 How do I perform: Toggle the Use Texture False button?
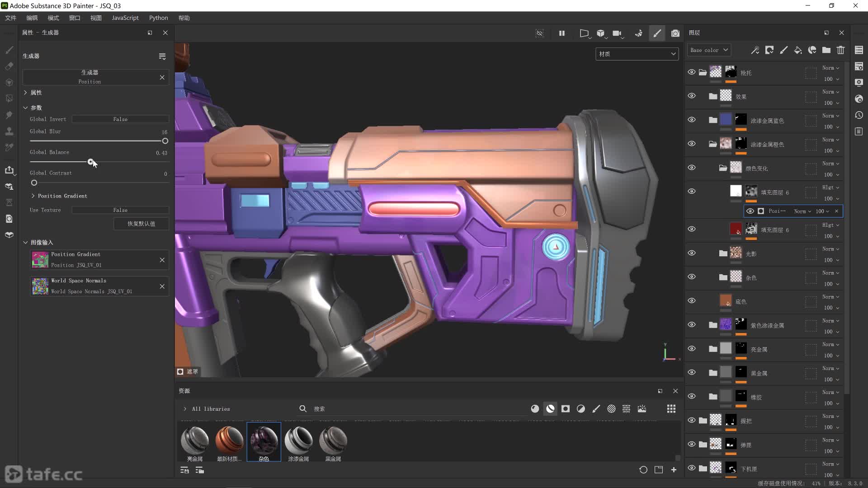tap(120, 210)
